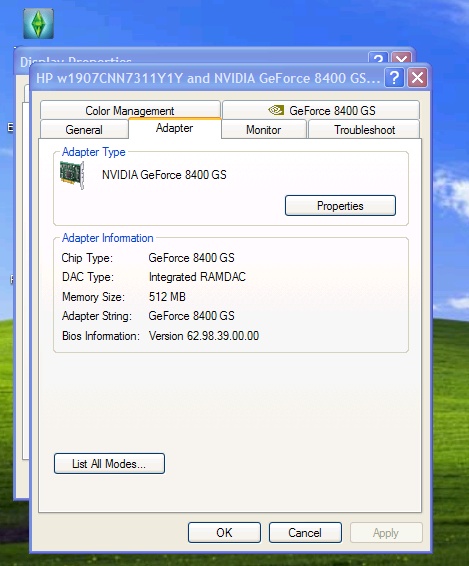Click the NVIDIA logo on the GeForce tab
469x566 pixels.
click(276, 110)
